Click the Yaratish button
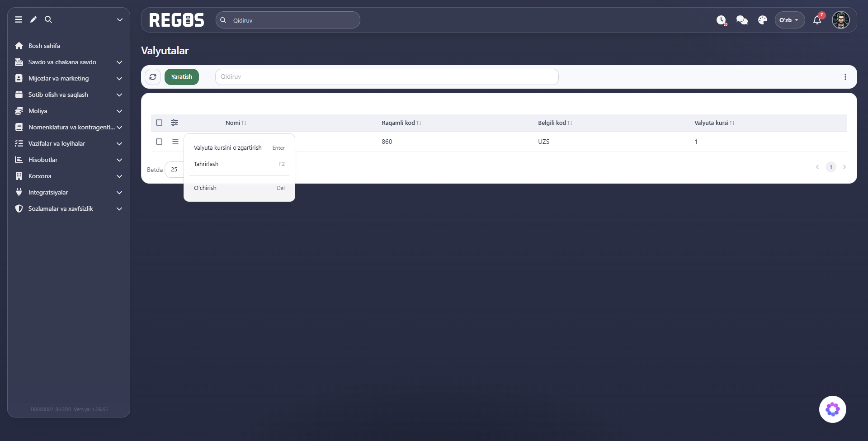Image resolution: width=868 pixels, height=441 pixels. point(182,77)
